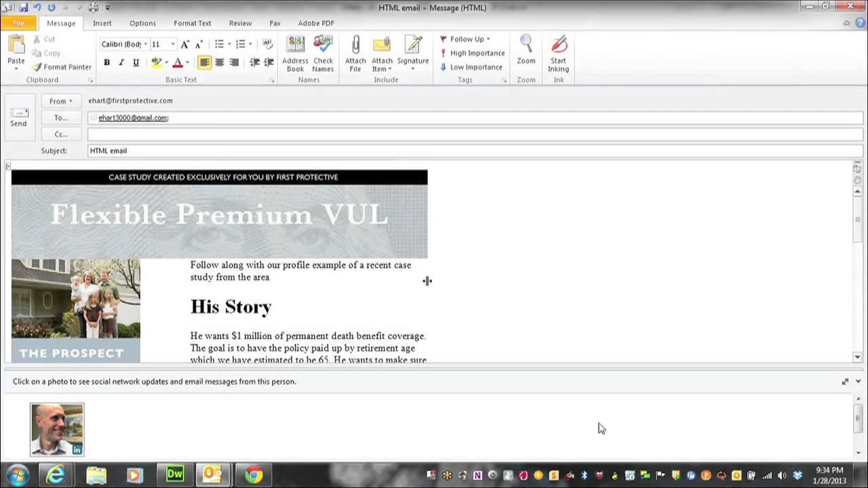Run Check Names on recipients

pyautogui.click(x=323, y=54)
